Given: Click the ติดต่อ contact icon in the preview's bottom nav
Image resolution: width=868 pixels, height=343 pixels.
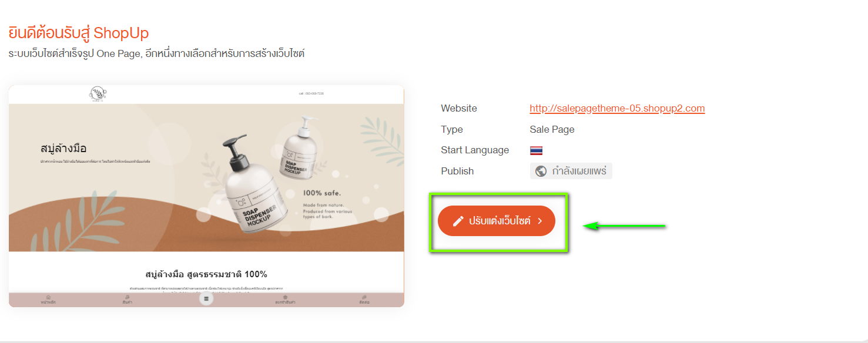Looking at the screenshot, I should tap(364, 297).
